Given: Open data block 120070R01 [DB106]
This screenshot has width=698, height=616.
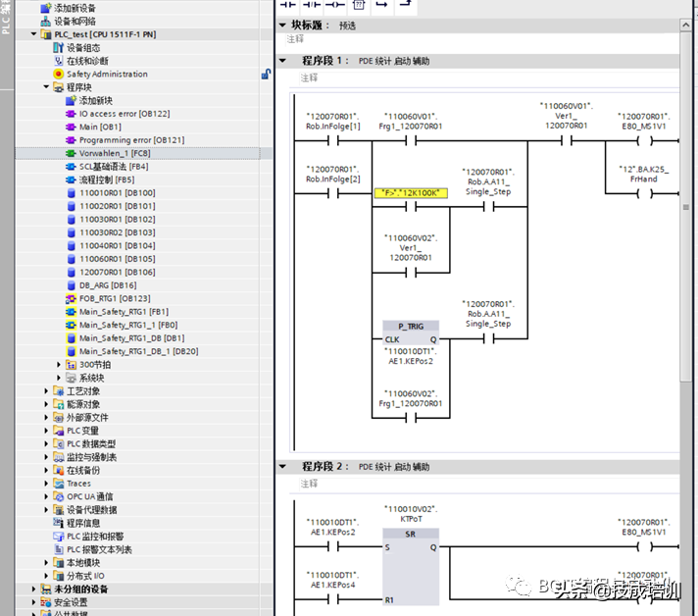Looking at the screenshot, I should point(117,272).
